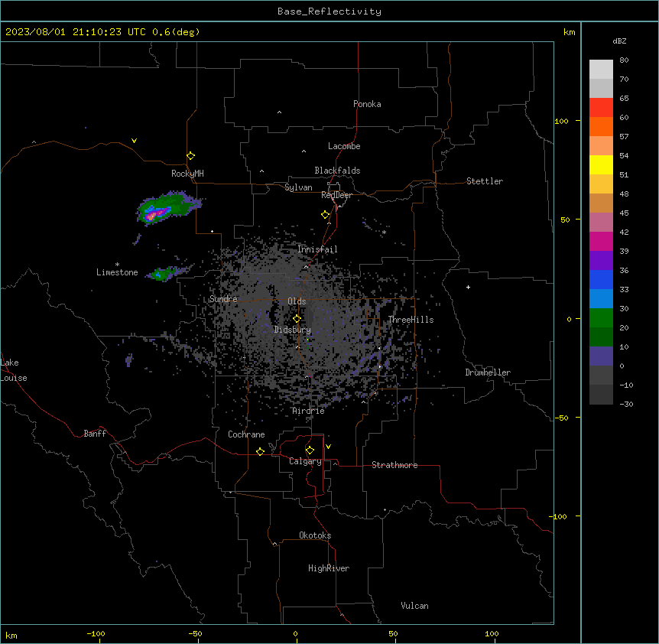The image size is (659, 644).
Task: Click the Olds town label
Action: coord(297,301)
